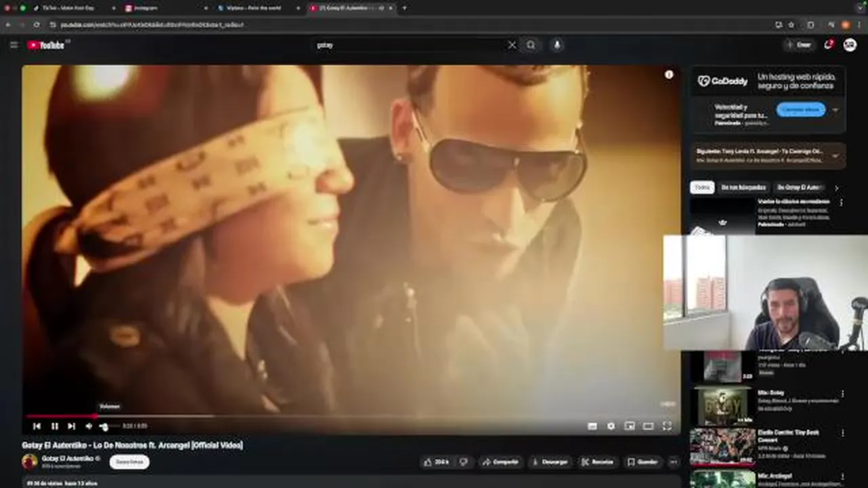Open YouTube notifications bell
This screenshot has height=488, width=868.
(x=828, y=45)
